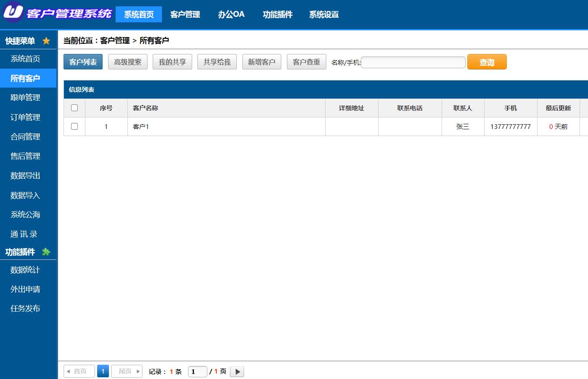
Task: Open customer 客户1 name link
Action: [x=141, y=126]
